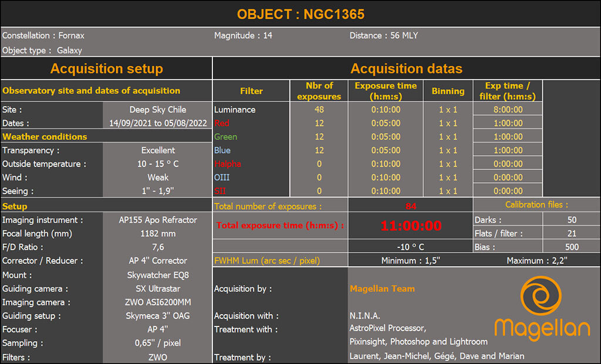Select the outside temperature 10 - 15 ° C
Image resolution: width=601 pixels, height=364 pixels.
(157, 164)
